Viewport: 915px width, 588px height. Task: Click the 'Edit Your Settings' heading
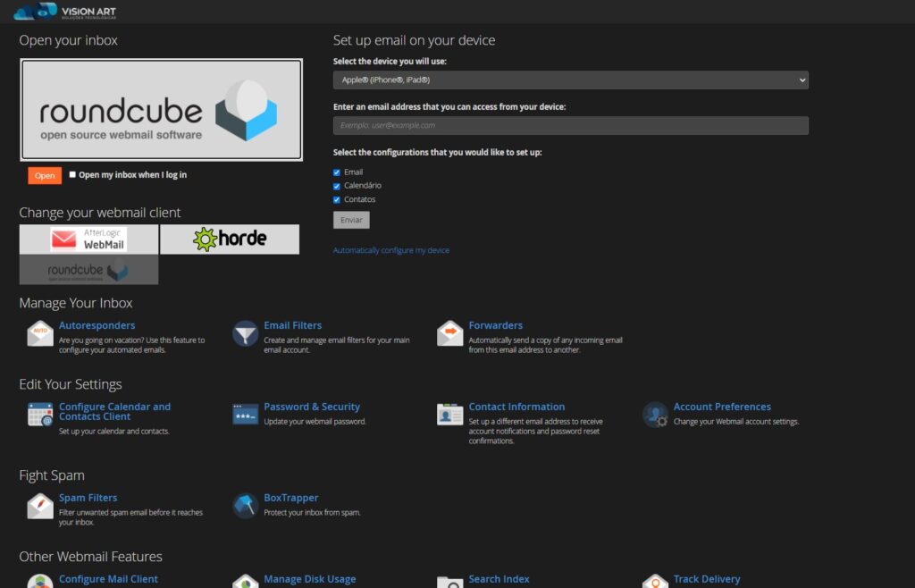point(71,384)
